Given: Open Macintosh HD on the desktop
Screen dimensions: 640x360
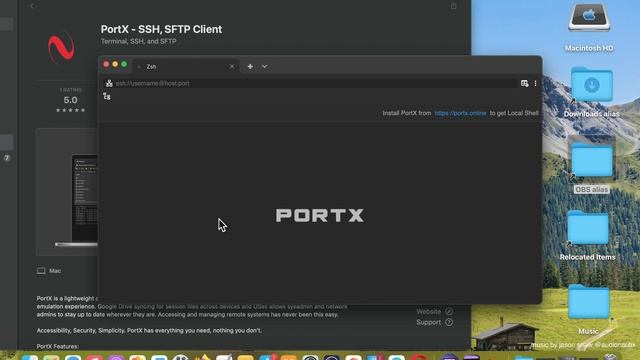Looking at the screenshot, I should point(589,27).
